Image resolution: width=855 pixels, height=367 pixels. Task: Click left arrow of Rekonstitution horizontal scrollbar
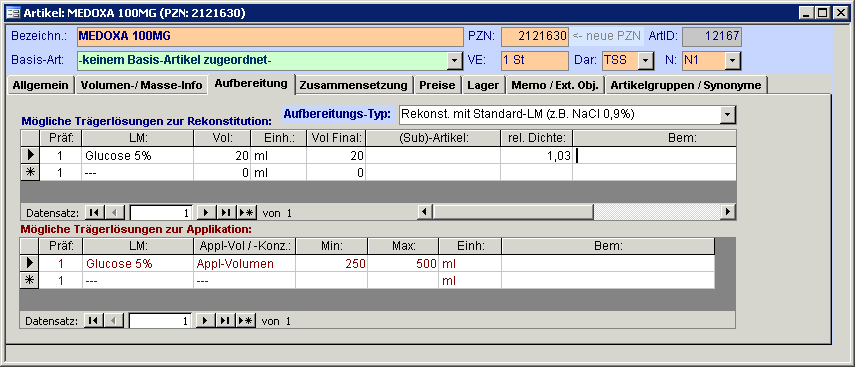tap(425, 212)
